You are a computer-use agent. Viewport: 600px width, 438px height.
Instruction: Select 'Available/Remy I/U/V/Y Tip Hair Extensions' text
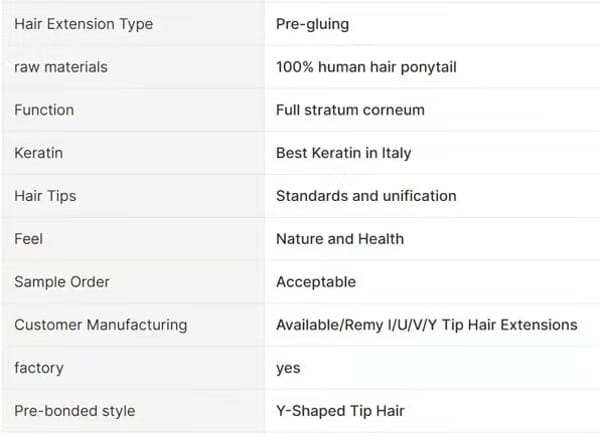point(426,325)
